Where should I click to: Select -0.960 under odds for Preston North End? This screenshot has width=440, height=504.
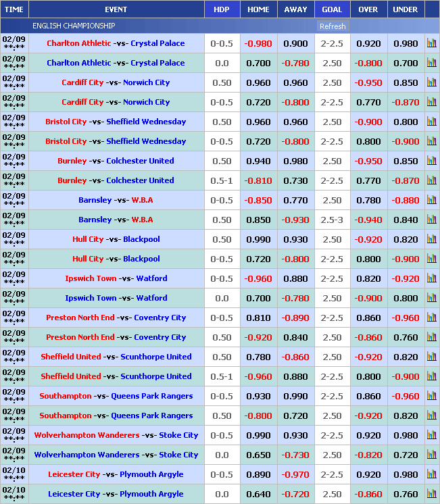[406, 318]
